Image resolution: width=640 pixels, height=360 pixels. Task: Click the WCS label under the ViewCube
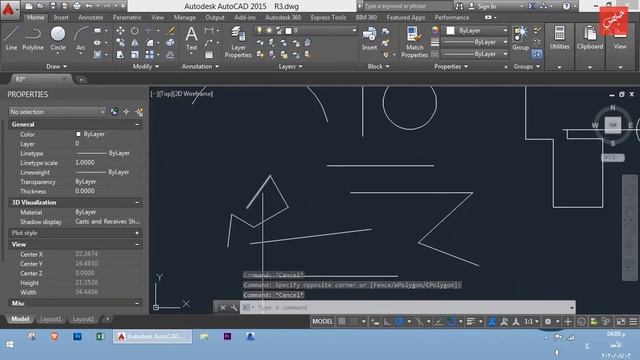pos(613,158)
